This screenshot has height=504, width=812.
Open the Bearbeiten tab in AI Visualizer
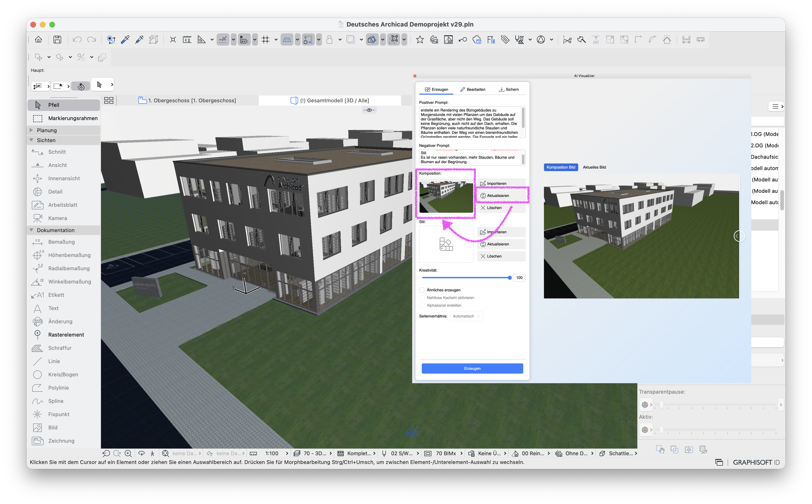point(473,89)
